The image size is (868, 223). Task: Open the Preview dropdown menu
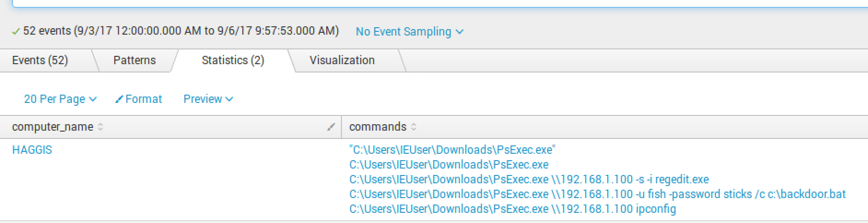tap(208, 99)
